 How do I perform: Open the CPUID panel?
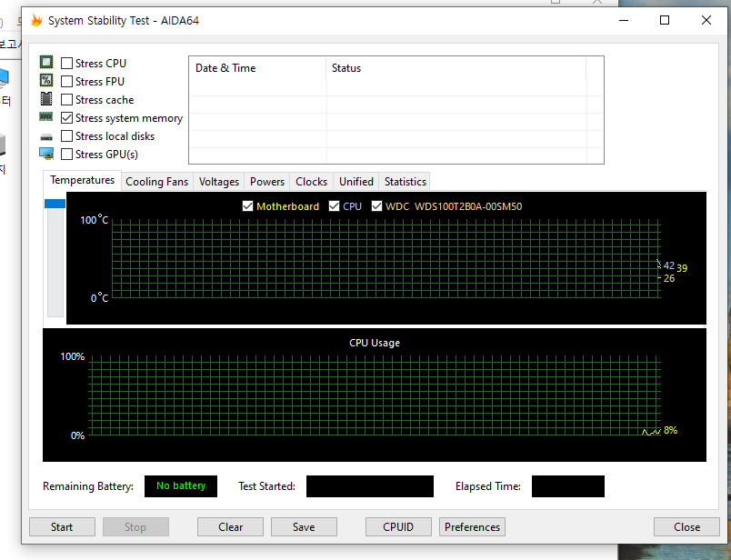pos(398,527)
